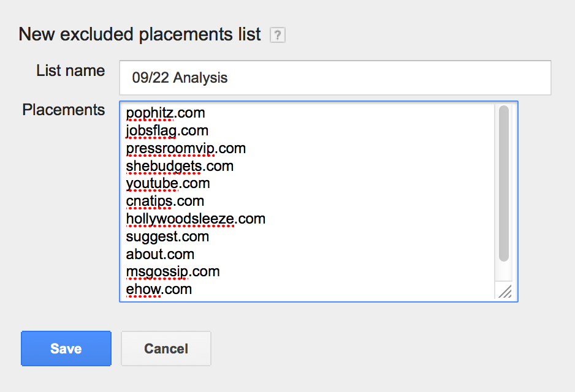Click the about.com entry
575x392 pixels.
point(160,254)
